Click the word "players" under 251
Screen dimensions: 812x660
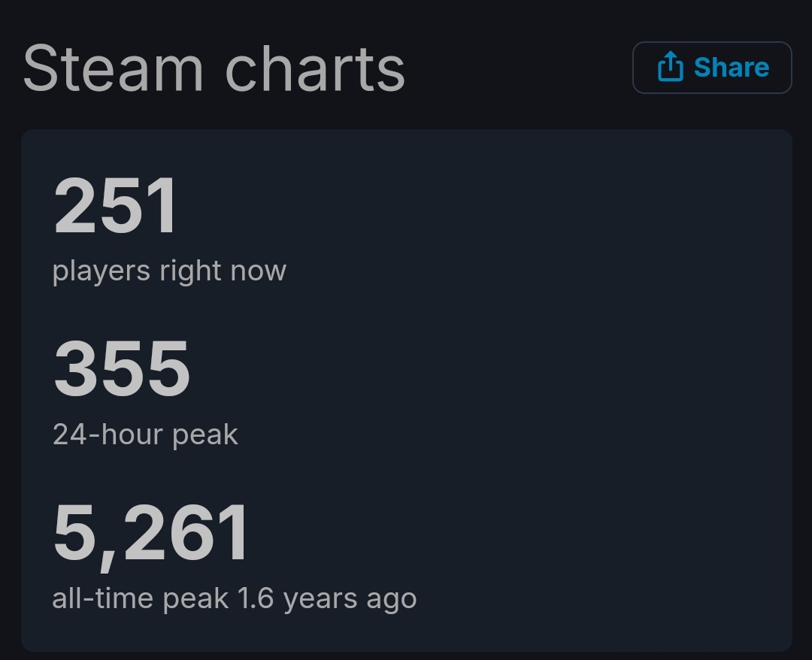pyautogui.click(x=101, y=271)
